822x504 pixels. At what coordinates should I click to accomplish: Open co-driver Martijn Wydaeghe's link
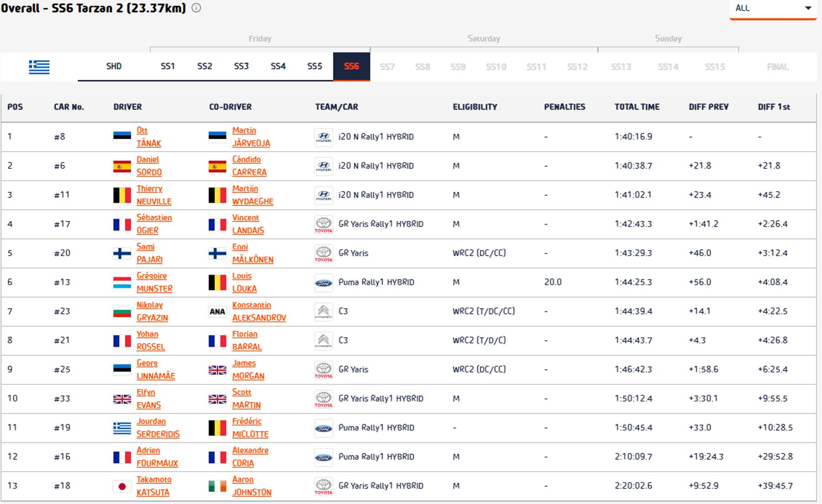coord(252,195)
